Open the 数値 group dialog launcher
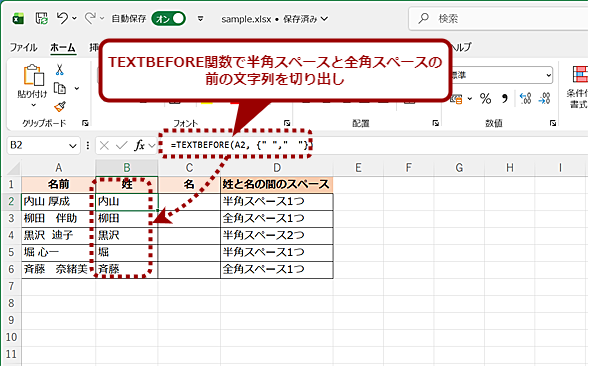589x367 pixels. (x=553, y=122)
